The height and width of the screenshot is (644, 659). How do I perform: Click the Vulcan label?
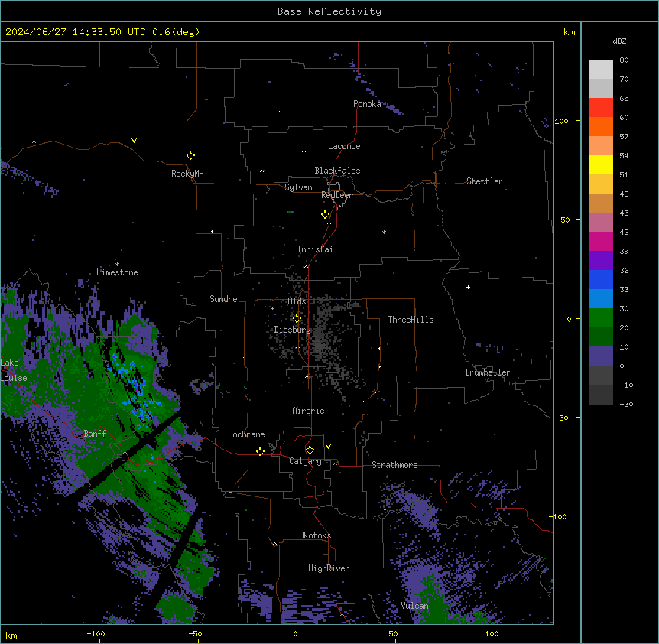(x=414, y=606)
